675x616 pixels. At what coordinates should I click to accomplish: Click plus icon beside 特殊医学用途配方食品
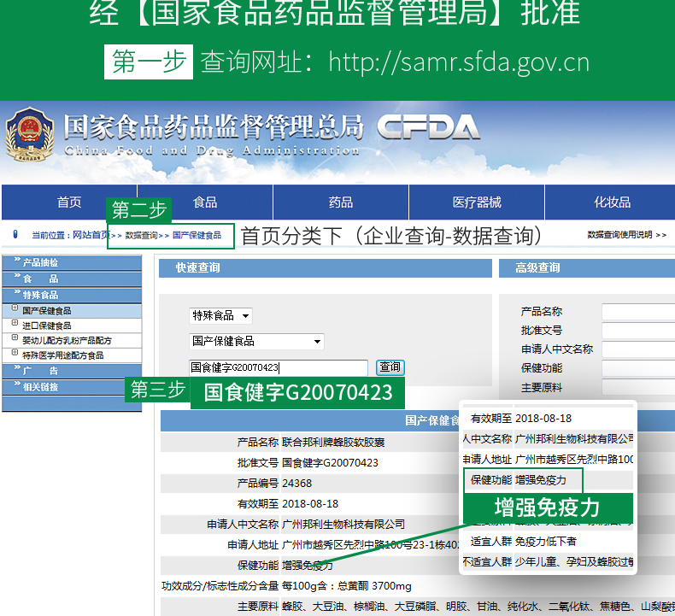[15, 354]
